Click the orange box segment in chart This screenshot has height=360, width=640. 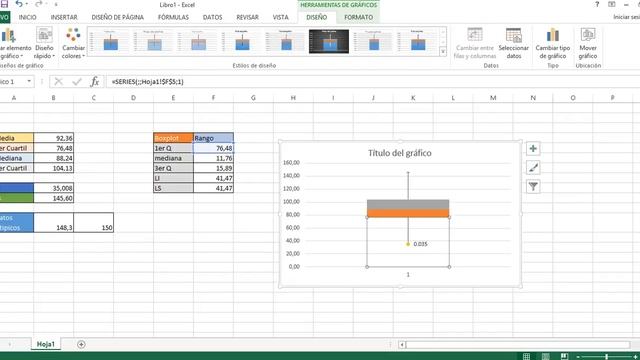pyautogui.click(x=408, y=213)
